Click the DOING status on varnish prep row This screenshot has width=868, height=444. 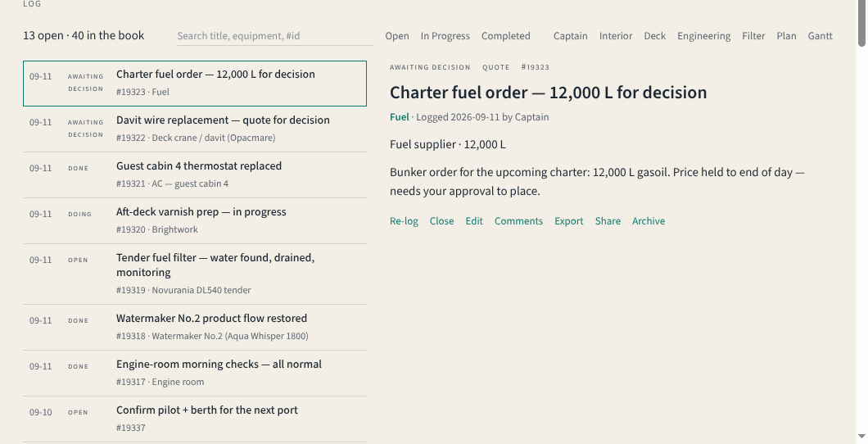click(79, 215)
